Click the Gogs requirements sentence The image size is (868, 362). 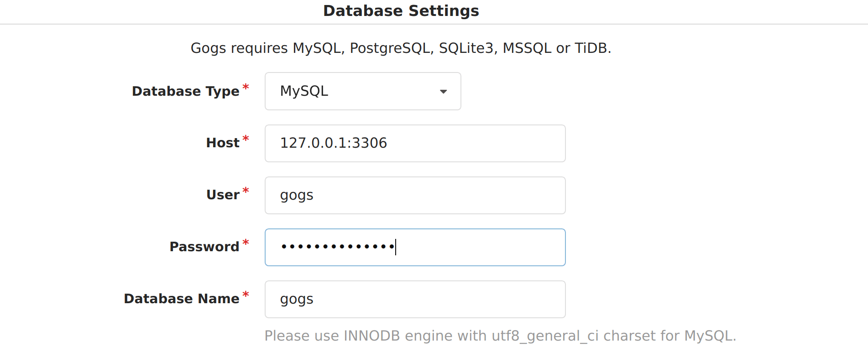pyautogui.click(x=401, y=47)
